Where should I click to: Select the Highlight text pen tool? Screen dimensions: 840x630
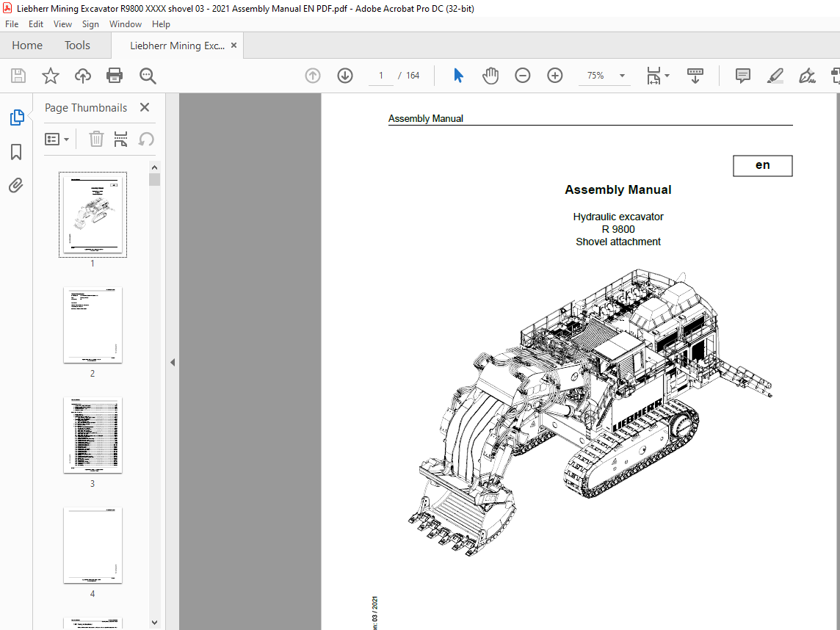pos(775,76)
